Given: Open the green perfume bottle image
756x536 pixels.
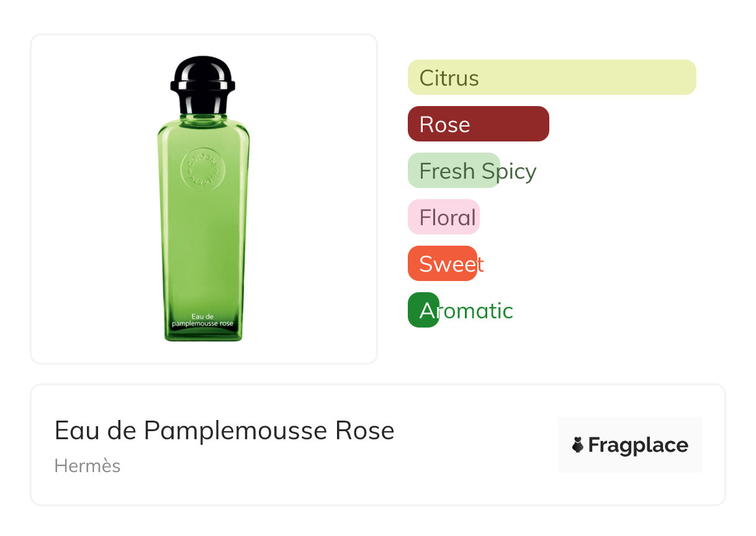Looking at the screenshot, I should click(203, 199).
